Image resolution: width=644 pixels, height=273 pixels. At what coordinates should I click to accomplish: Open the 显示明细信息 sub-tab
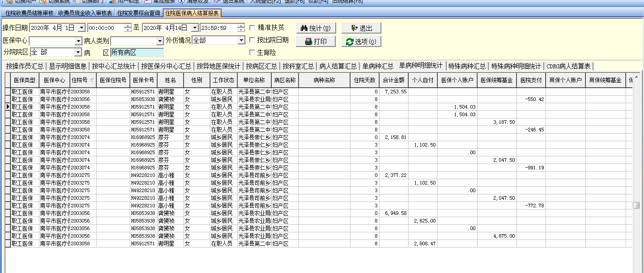(x=68, y=66)
